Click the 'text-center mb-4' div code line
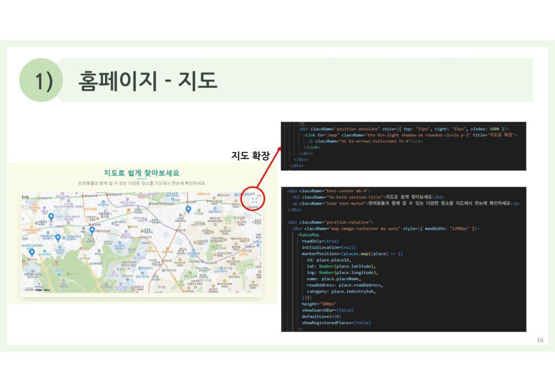555x392 pixels. (x=329, y=191)
